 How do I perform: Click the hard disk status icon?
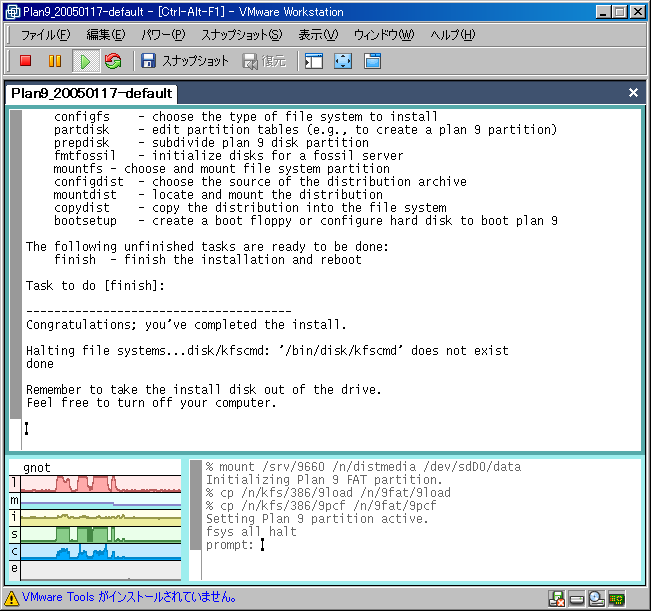coord(576,599)
